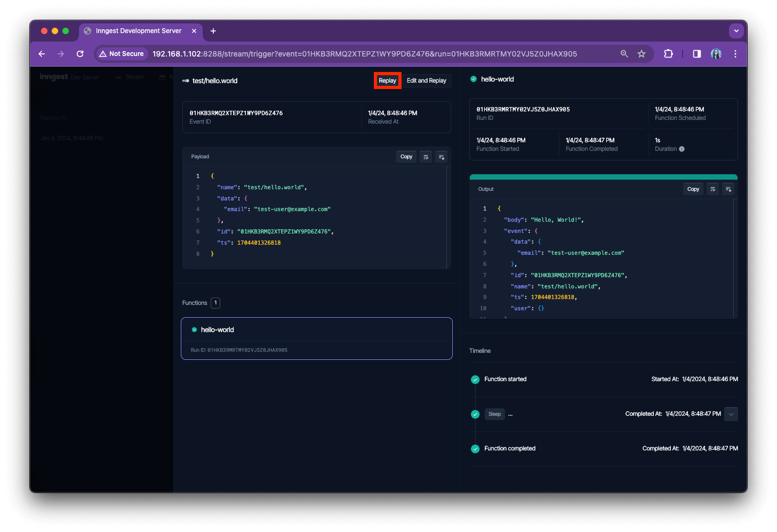Copy the Output JSON with the Copy button
This screenshot has width=777, height=532.
point(693,189)
